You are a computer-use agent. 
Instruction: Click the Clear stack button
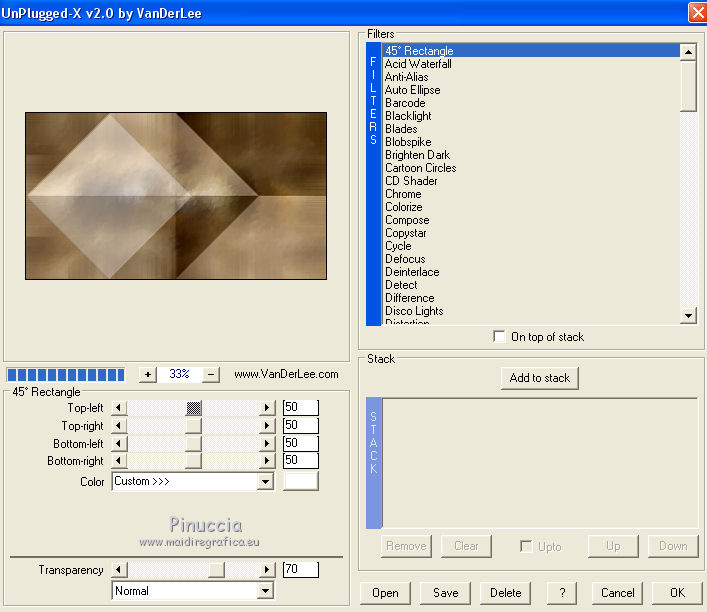(466, 546)
